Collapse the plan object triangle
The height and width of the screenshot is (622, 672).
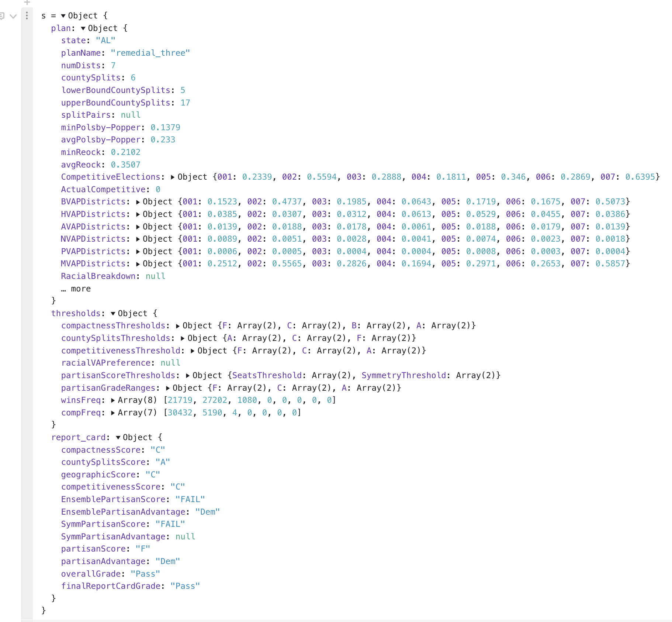pos(83,28)
